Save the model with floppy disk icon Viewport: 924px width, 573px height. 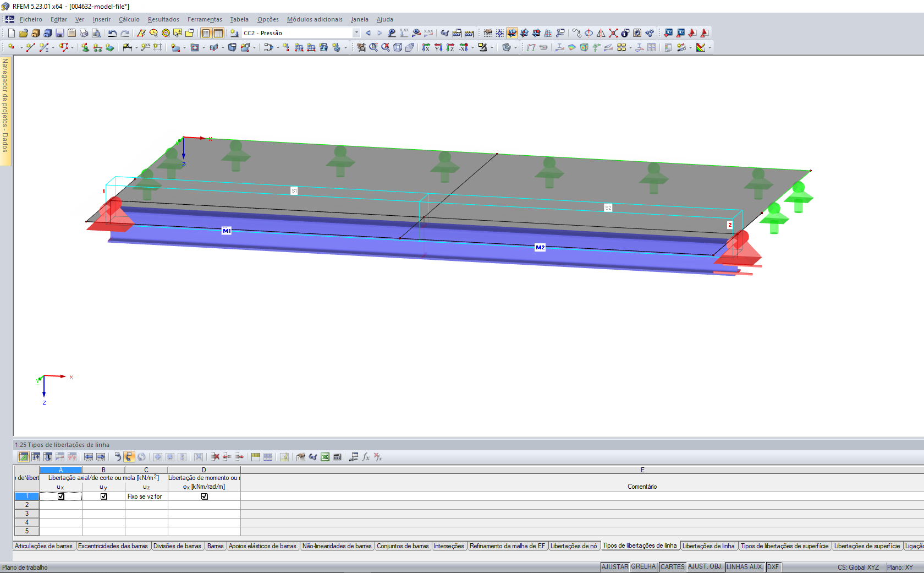(x=60, y=33)
